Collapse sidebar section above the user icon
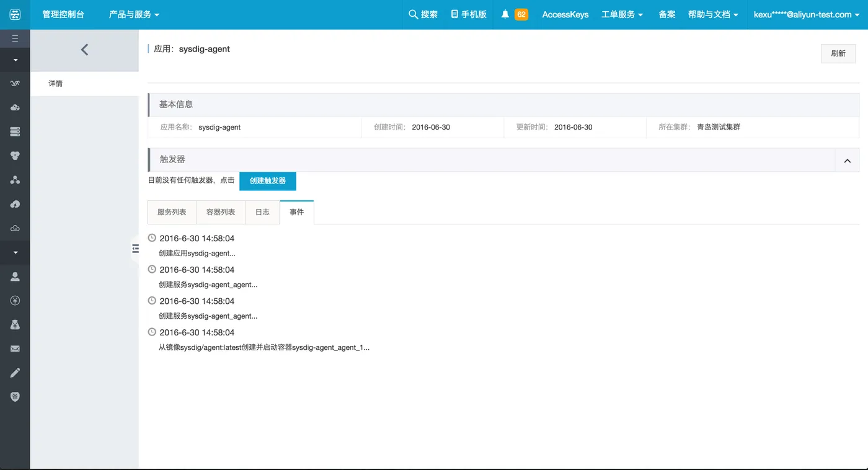The image size is (868, 470). tap(15, 252)
